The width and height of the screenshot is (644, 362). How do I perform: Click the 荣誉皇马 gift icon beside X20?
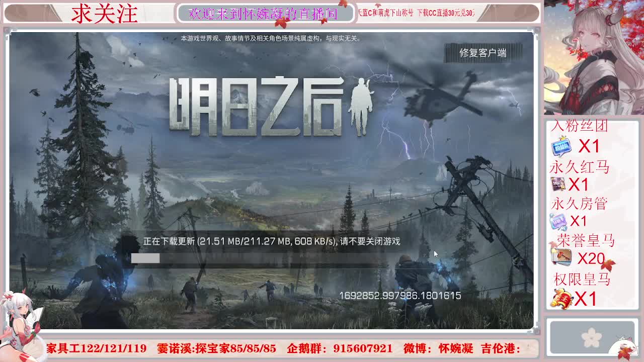click(x=561, y=257)
